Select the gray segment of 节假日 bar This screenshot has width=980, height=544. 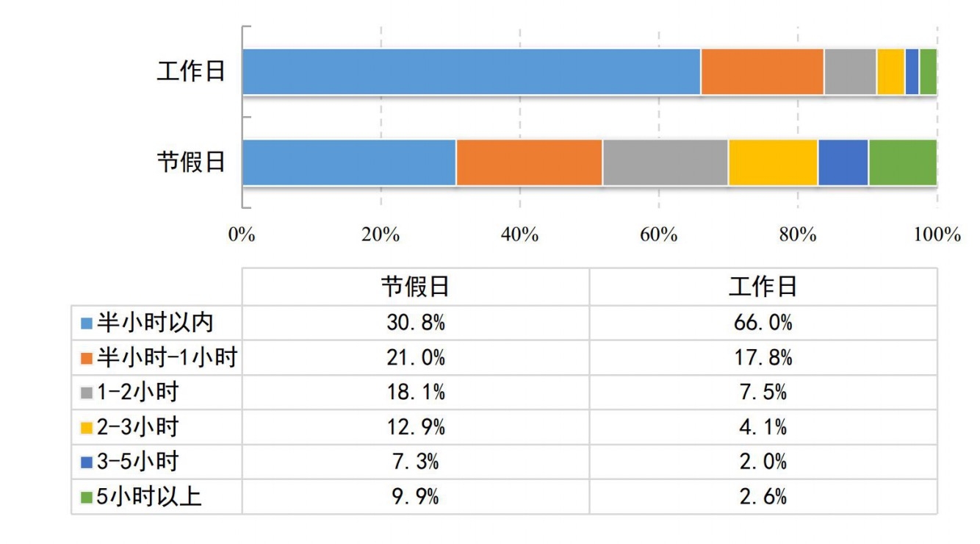click(x=665, y=162)
